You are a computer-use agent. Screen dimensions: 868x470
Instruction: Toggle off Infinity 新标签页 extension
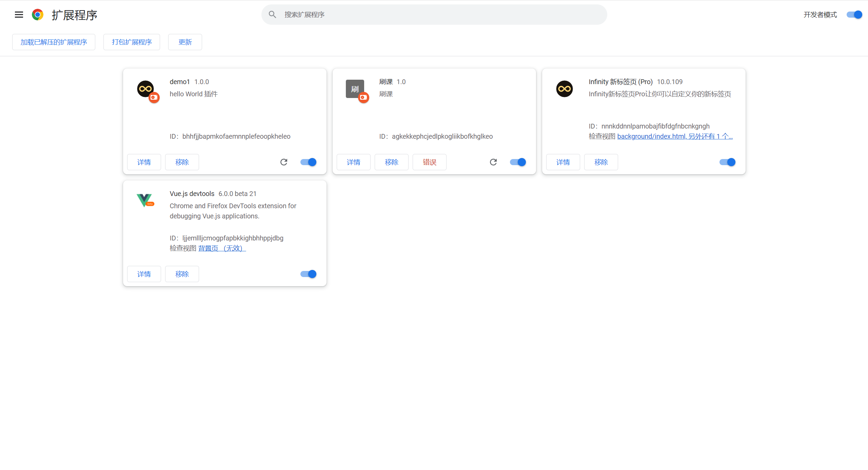click(728, 162)
